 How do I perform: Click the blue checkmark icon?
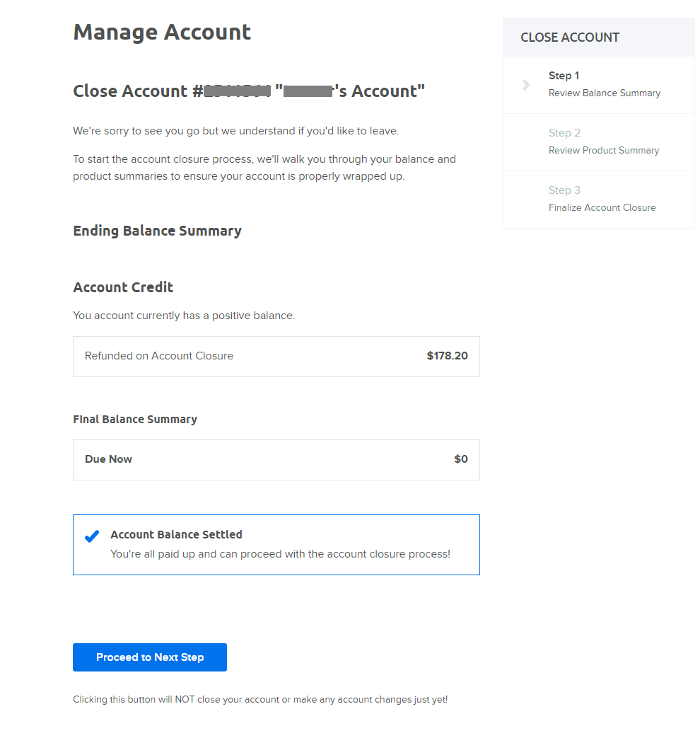(x=92, y=536)
